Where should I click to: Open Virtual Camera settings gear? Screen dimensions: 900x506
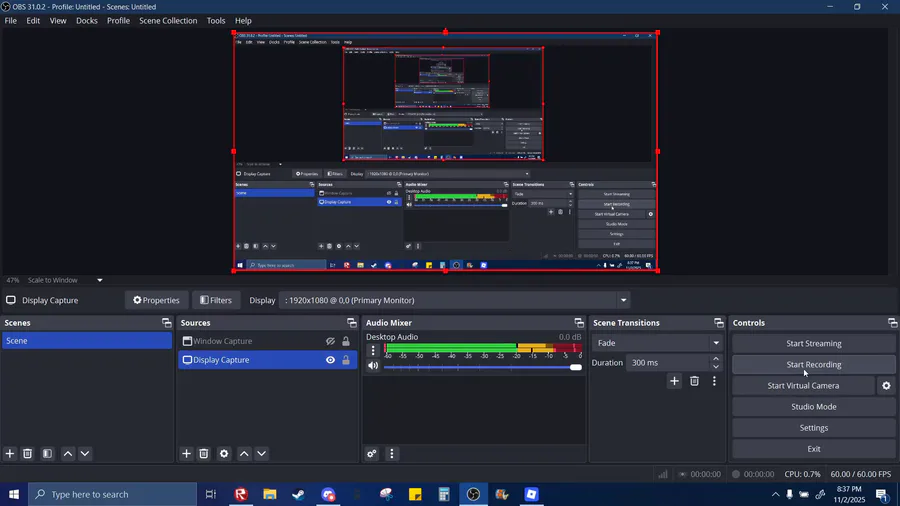coord(886,386)
